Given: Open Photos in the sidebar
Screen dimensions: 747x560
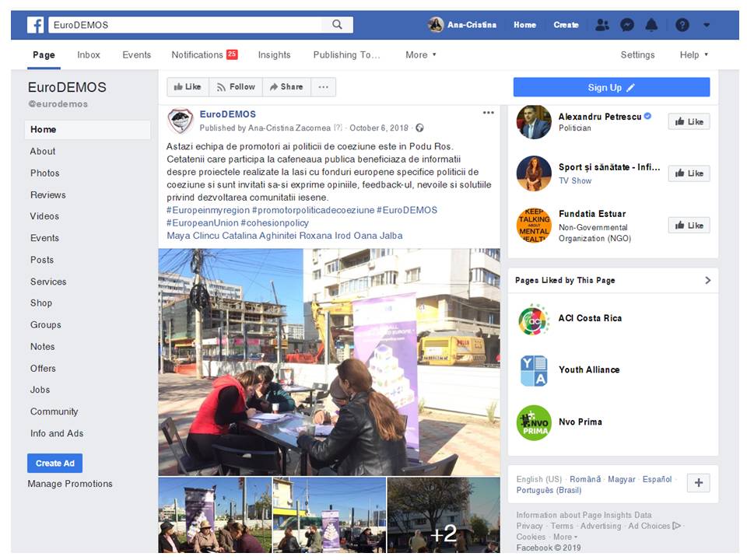Looking at the screenshot, I should click(x=45, y=173).
